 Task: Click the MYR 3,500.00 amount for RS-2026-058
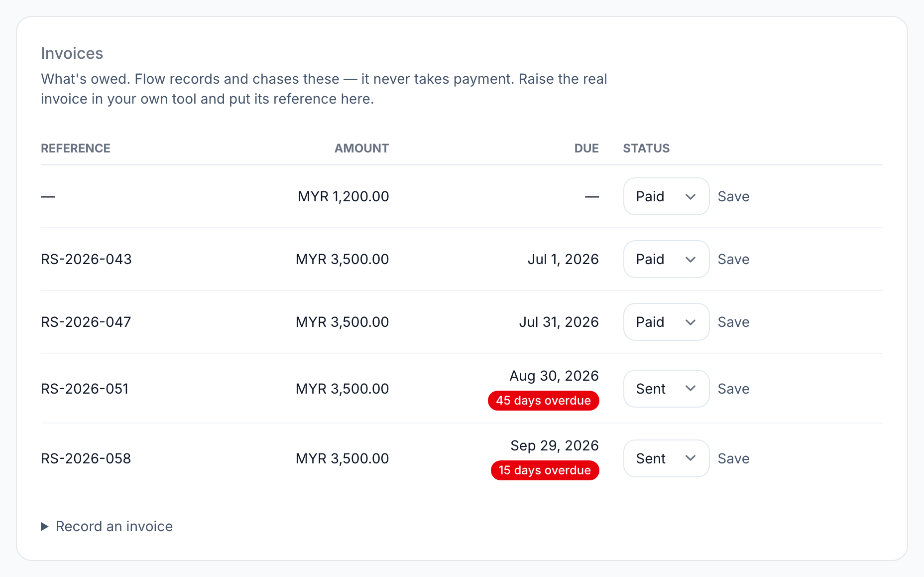tap(342, 458)
